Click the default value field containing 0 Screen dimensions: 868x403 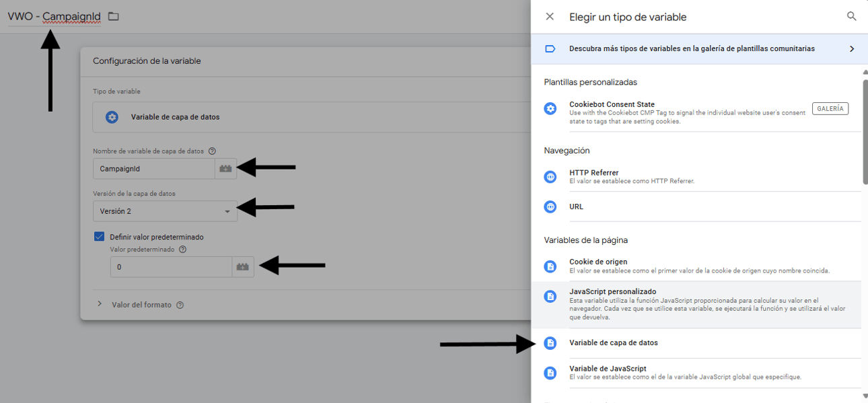tap(172, 267)
